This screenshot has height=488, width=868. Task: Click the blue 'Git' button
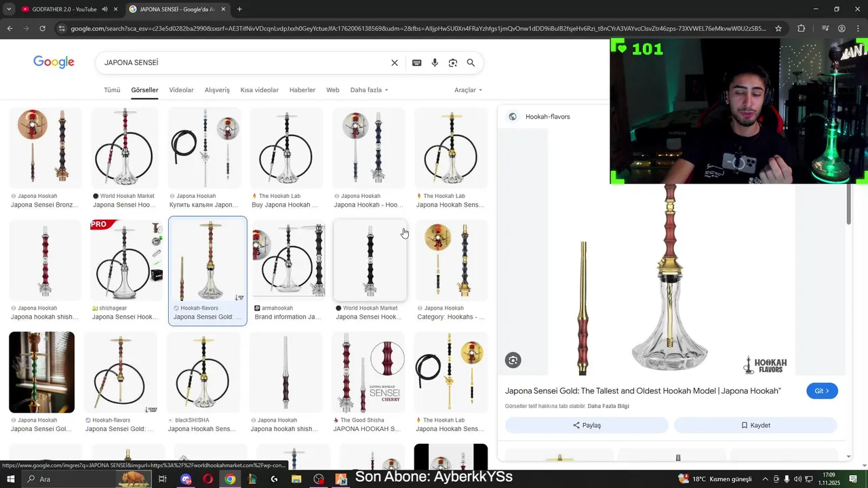point(822,391)
